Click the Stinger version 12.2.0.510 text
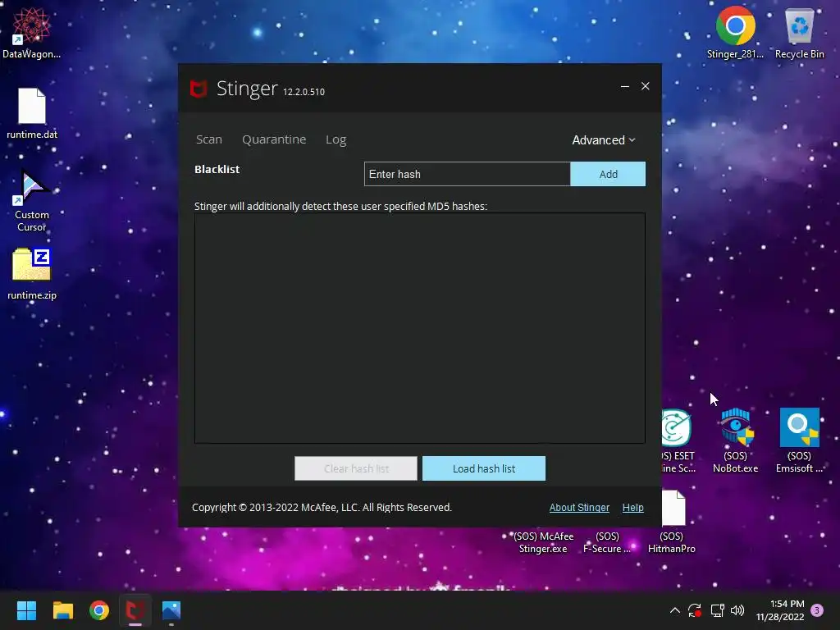The image size is (840, 630). point(304,92)
